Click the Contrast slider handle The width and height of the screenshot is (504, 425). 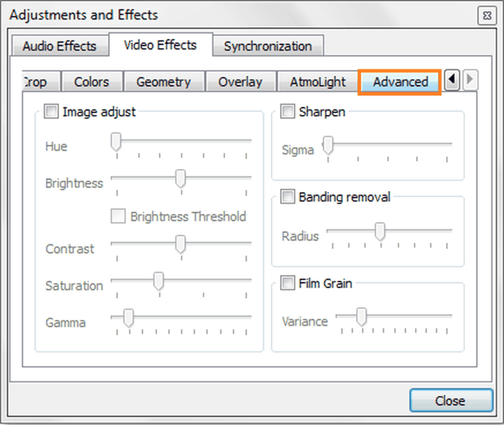tap(180, 244)
